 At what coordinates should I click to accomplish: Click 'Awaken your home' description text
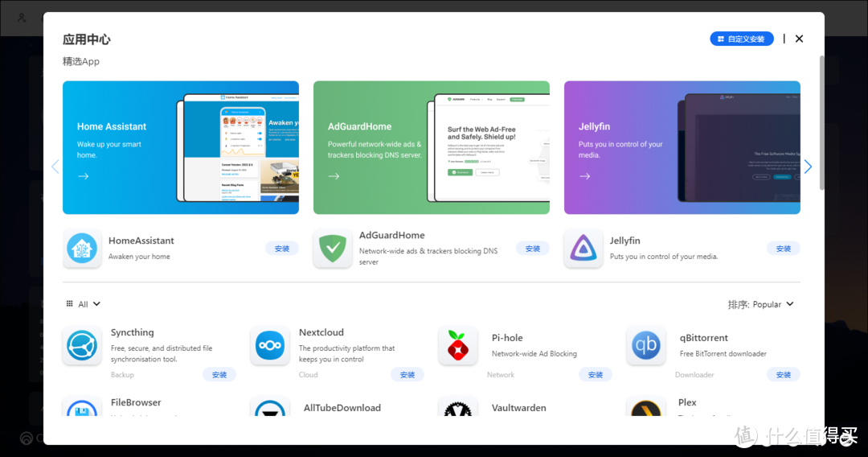pos(139,257)
